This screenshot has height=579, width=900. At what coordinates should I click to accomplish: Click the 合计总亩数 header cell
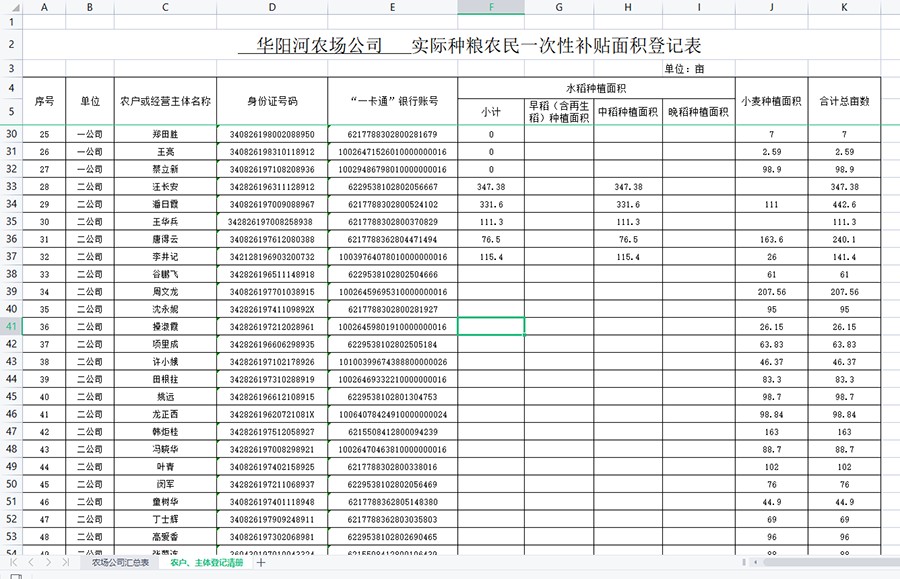click(844, 101)
